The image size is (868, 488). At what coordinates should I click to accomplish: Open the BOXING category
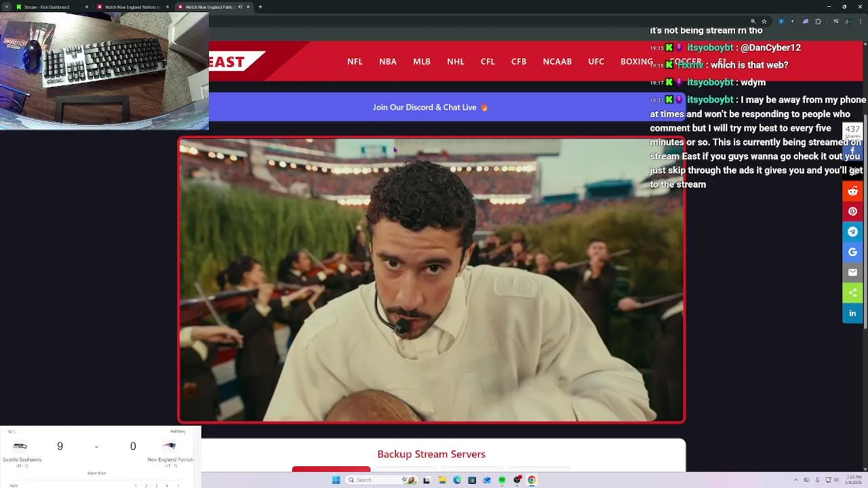(637, 62)
